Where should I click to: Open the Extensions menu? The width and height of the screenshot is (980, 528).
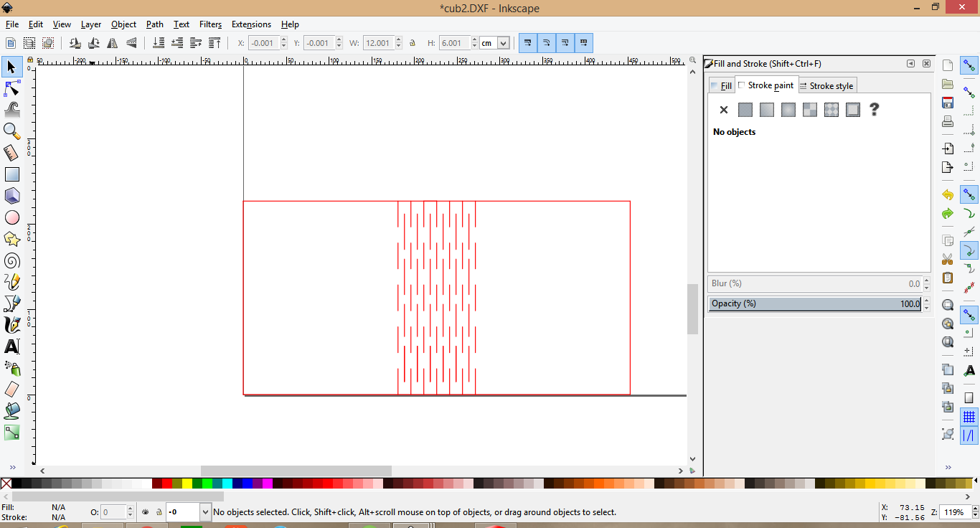[251, 24]
